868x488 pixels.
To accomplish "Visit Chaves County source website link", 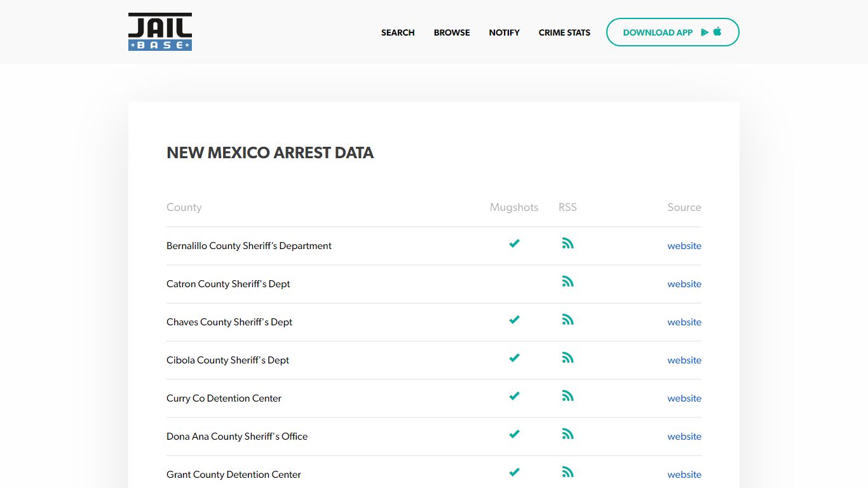I will click(x=684, y=322).
